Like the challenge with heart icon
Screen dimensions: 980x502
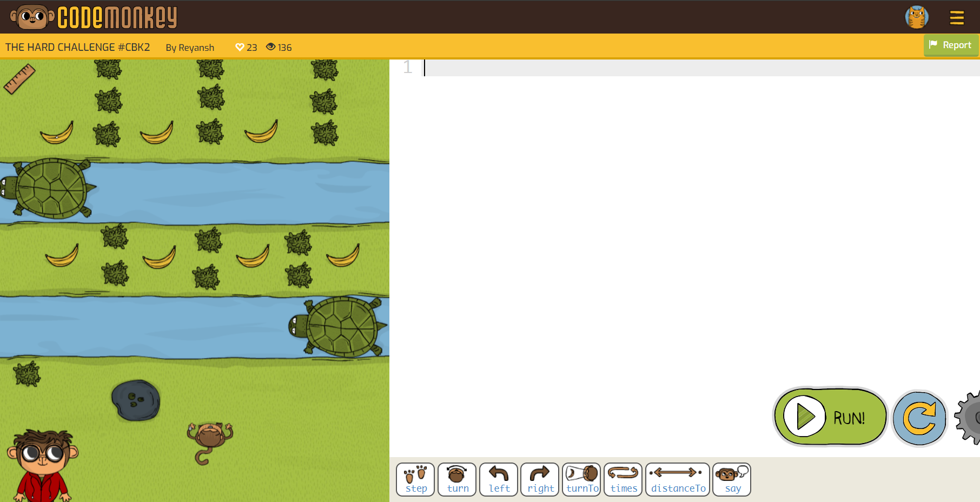point(240,47)
